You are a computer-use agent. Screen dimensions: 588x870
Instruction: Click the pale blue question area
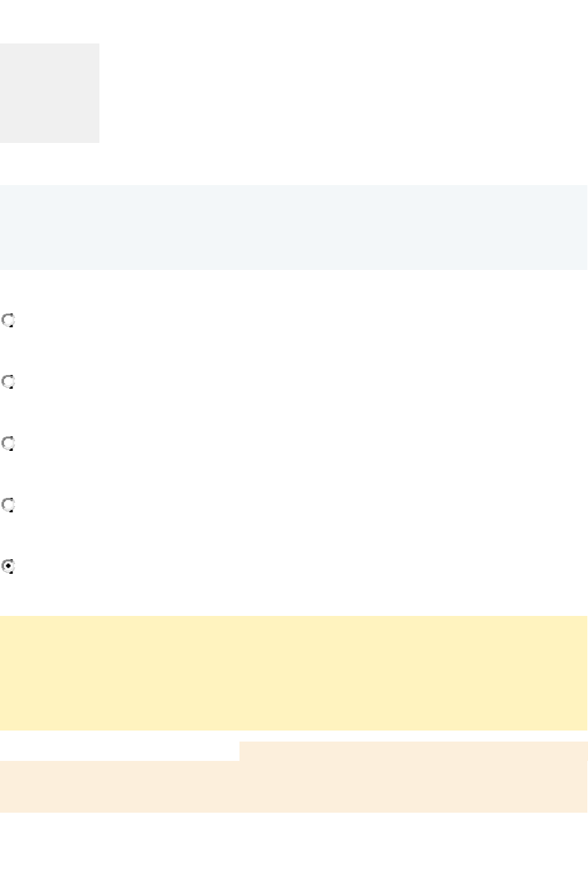click(293, 227)
